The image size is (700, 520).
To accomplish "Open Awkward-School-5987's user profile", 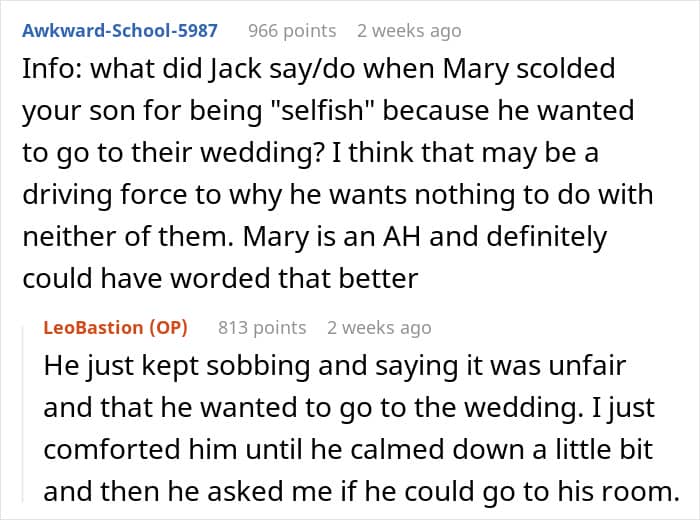I will 120,30.
